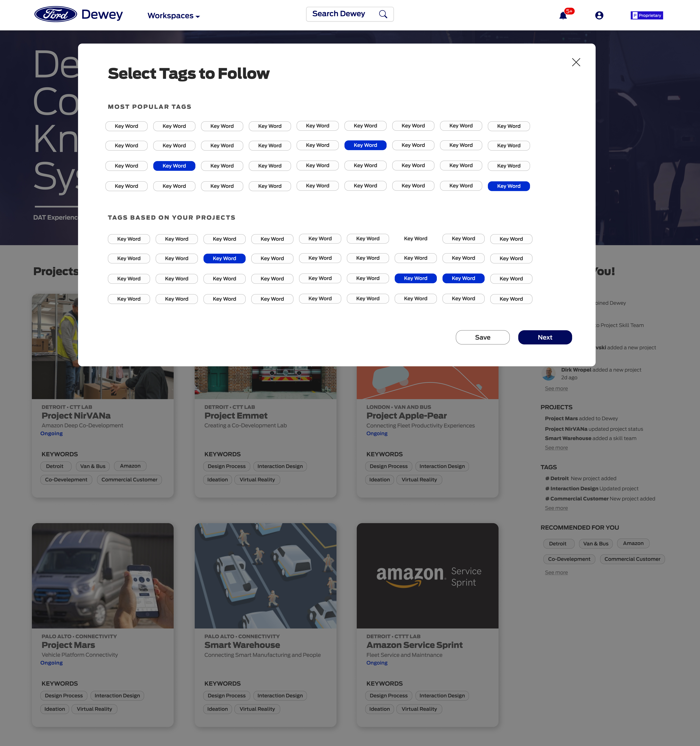Click Co-Development under Recommended For You
This screenshot has width=700, height=746.
(x=569, y=559)
